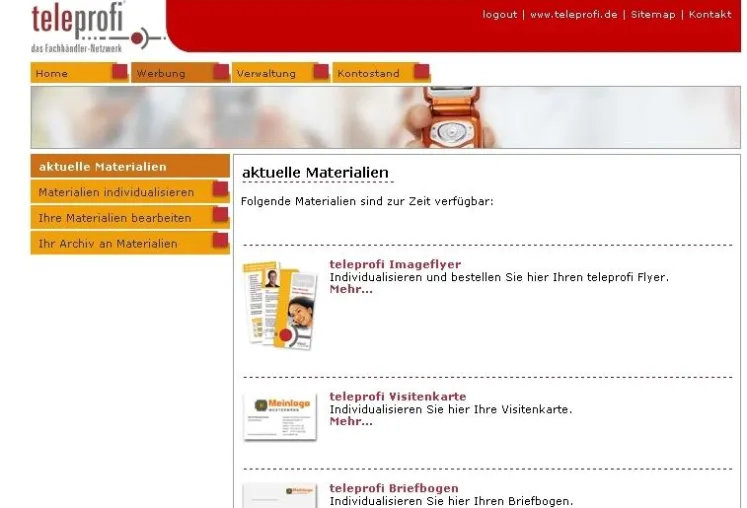The width and height of the screenshot is (747, 508).
Task: Open Ihre Materialien bearbeiten in the sidebar
Action: [x=130, y=218]
